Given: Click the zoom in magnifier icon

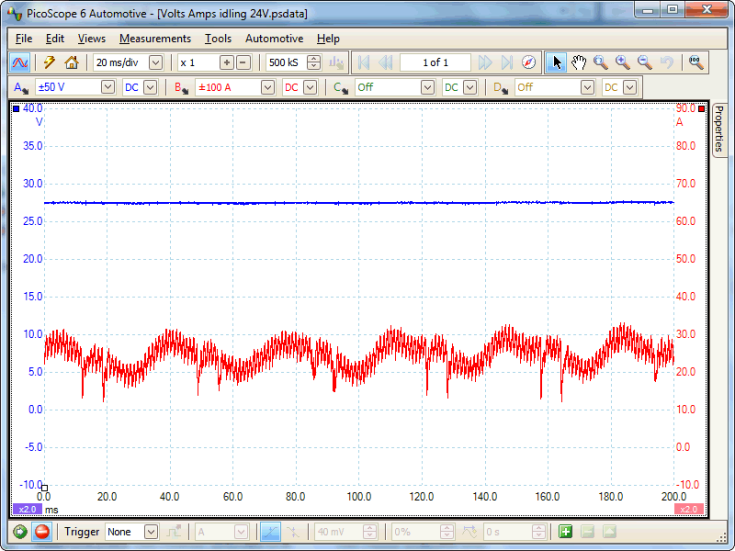Looking at the screenshot, I should click(622, 62).
